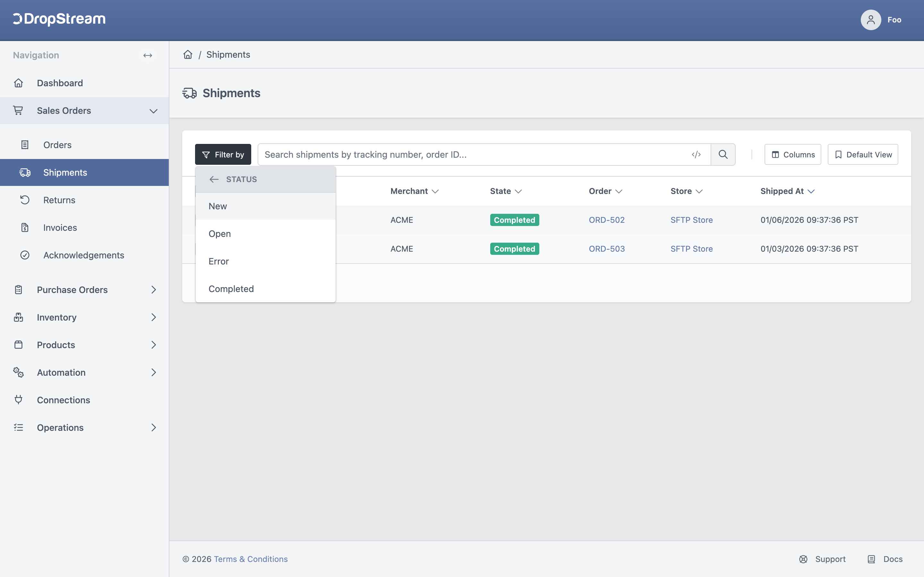
Task: Click the home breadcrumb icon
Action: point(188,54)
